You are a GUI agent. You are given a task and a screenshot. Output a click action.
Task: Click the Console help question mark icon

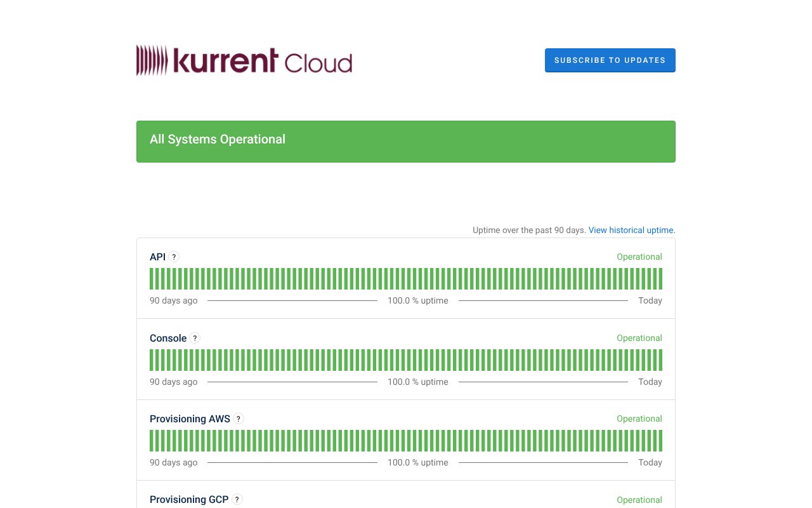click(x=195, y=338)
